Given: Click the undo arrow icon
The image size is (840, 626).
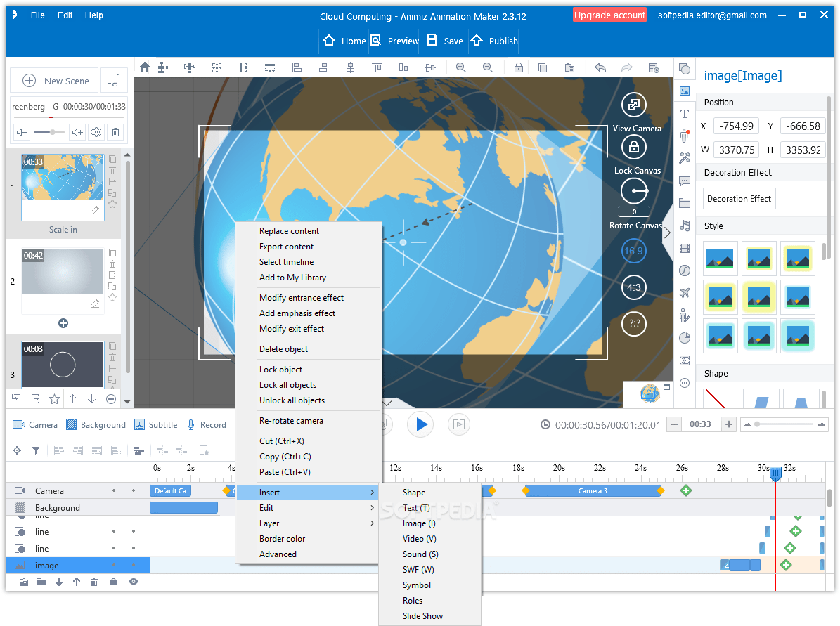Looking at the screenshot, I should [x=600, y=67].
